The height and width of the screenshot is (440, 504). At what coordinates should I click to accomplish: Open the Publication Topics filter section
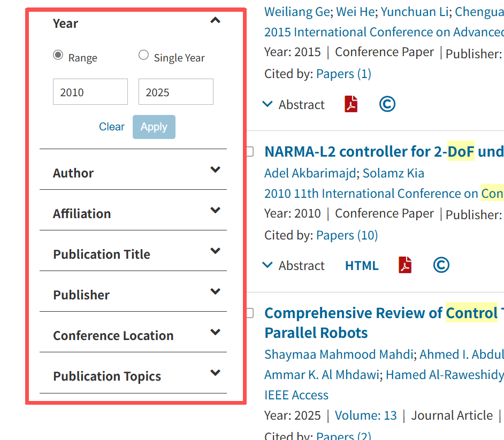[x=215, y=373]
